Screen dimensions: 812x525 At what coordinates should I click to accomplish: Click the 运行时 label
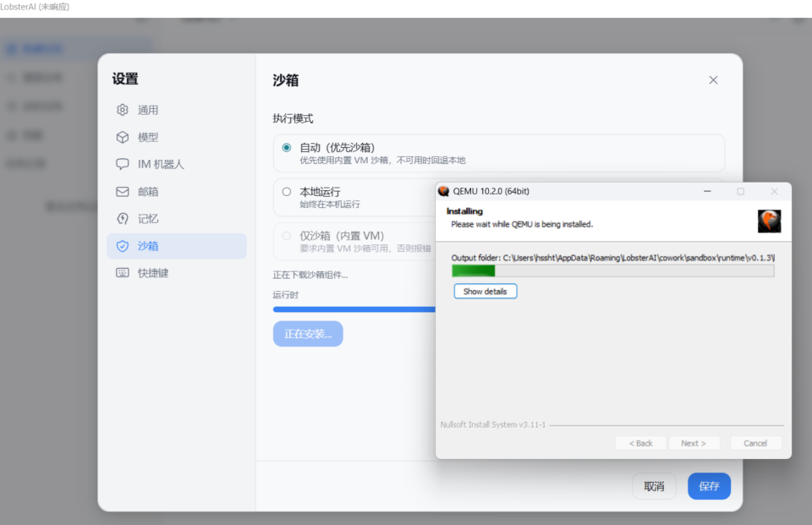click(286, 294)
